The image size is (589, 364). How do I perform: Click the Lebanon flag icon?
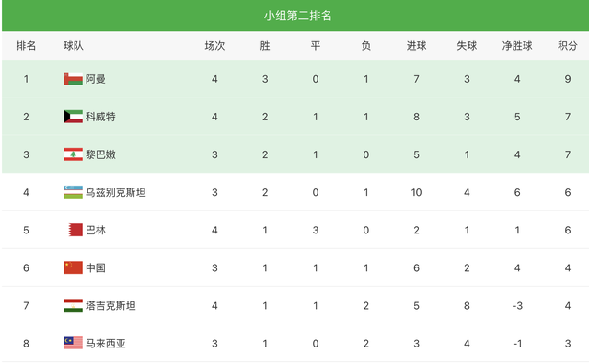(73, 154)
